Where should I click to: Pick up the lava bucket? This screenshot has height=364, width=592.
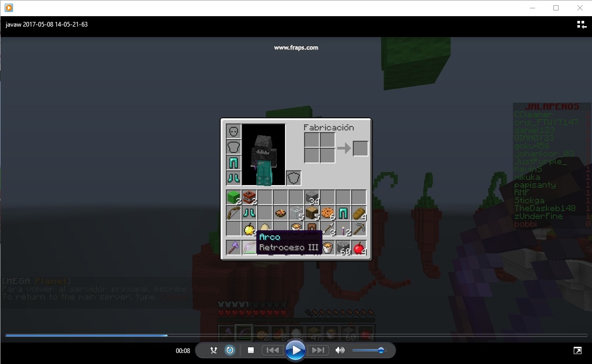[328, 248]
